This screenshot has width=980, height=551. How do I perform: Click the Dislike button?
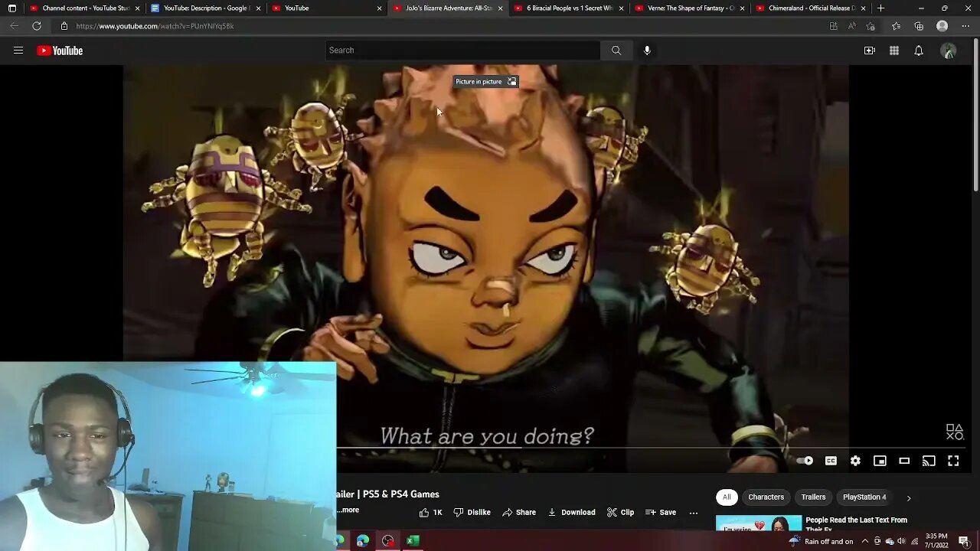click(472, 512)
